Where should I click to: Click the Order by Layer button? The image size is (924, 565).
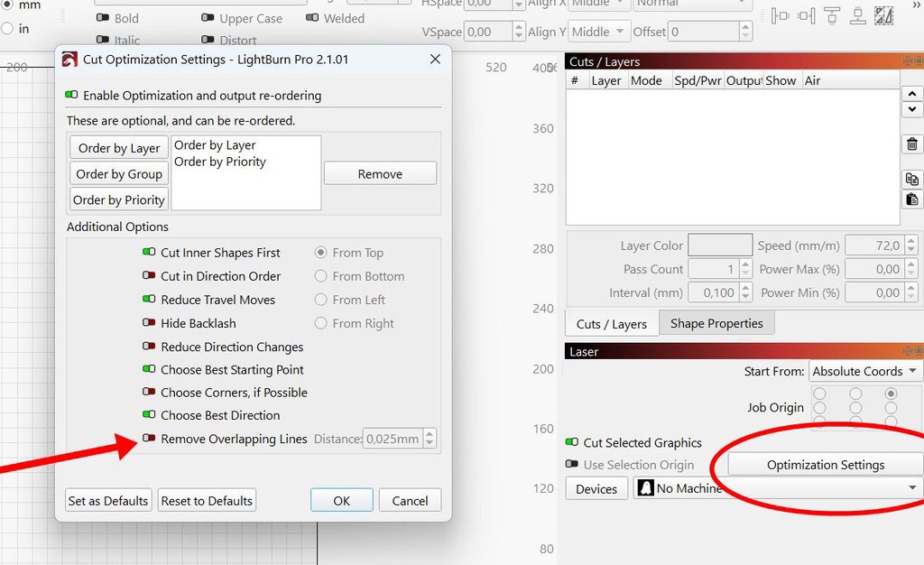[x=119, y=148]
